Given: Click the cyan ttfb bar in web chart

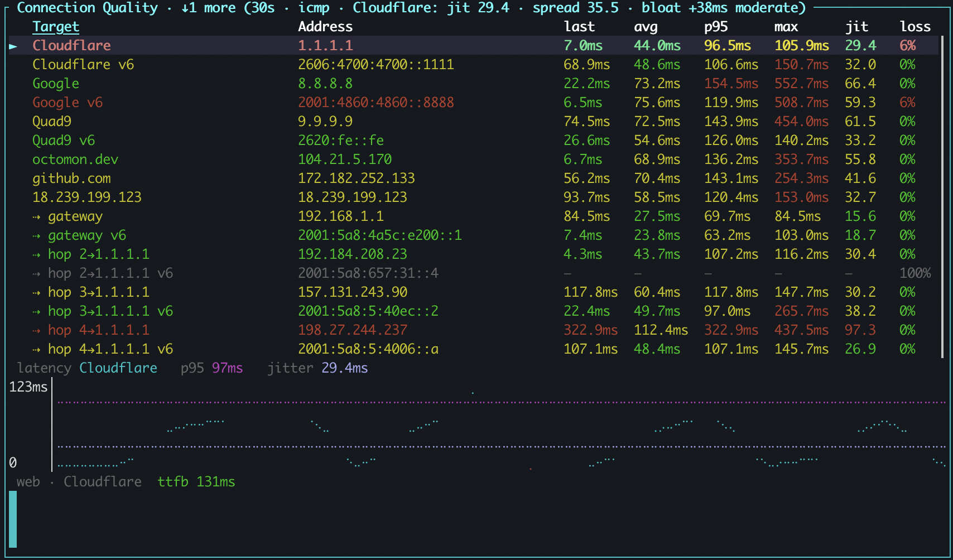Looking at the screenshot, I should point(13,519).
